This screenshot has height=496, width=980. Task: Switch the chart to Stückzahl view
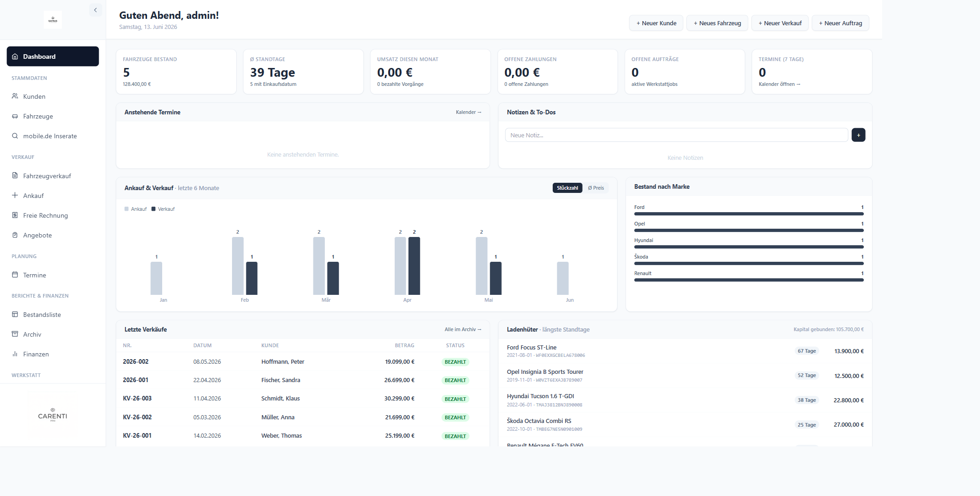(x=567, y=188)
